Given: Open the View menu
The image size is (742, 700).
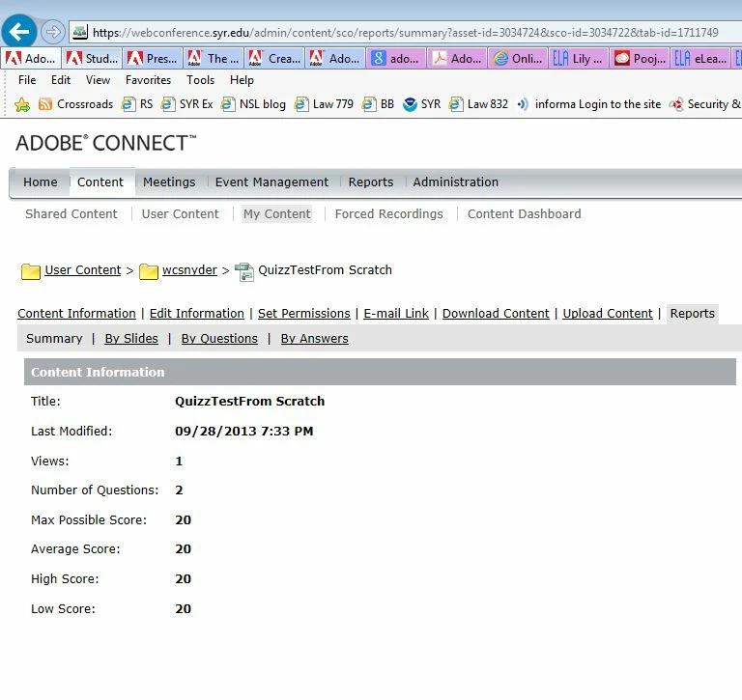Looking at the screenshot, I should pyautogui.click(x=98, y=80).
